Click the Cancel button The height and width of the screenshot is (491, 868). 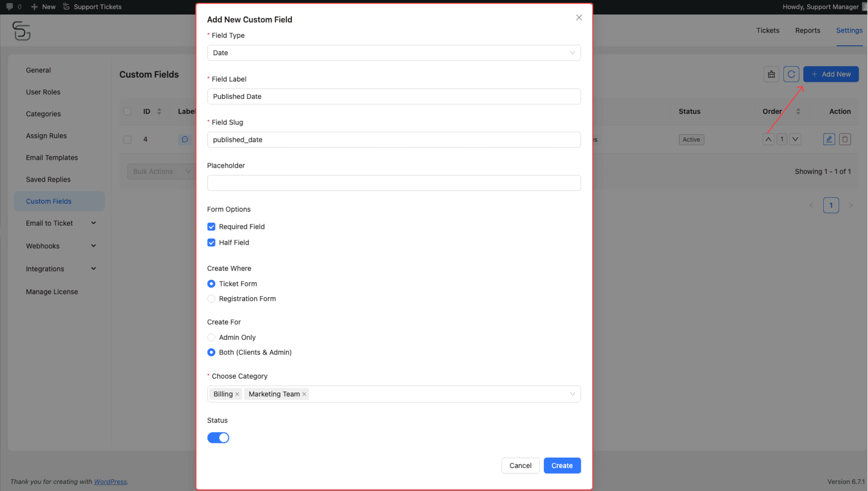tap(521, 466)
